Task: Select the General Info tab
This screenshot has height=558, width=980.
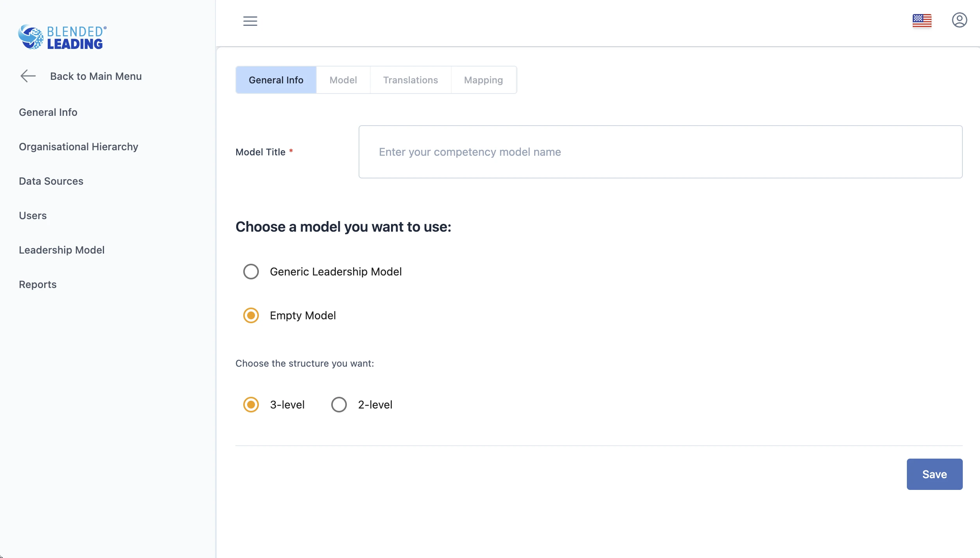Action: coord(276,80)
